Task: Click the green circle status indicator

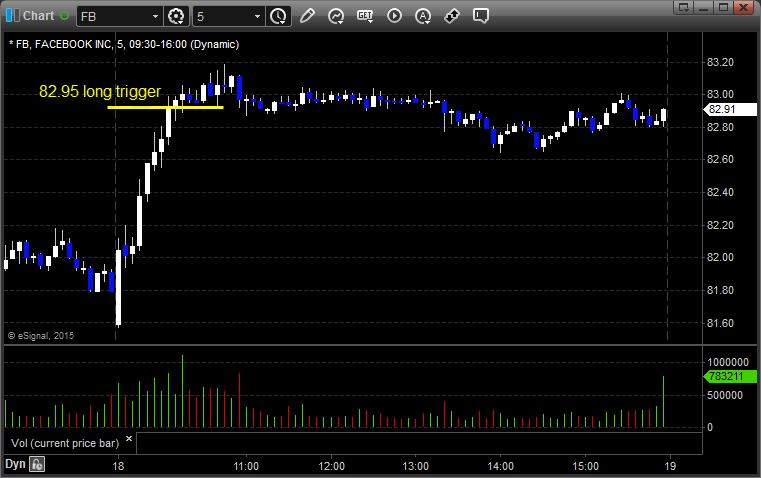Action: (x=64, y=16)
